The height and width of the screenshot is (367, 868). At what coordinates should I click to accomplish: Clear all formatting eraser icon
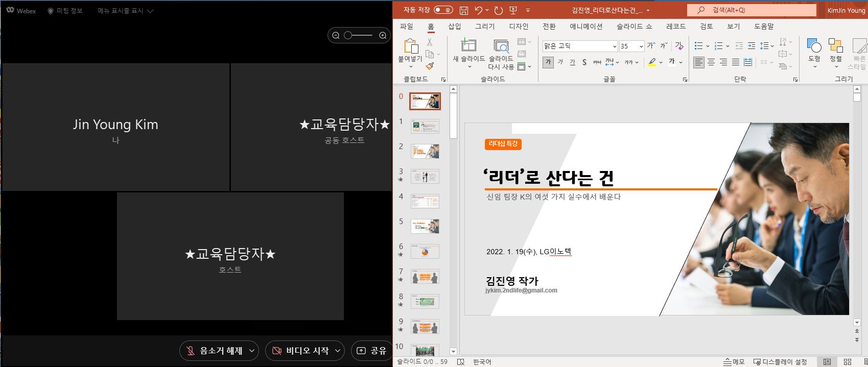pos(679,46)
